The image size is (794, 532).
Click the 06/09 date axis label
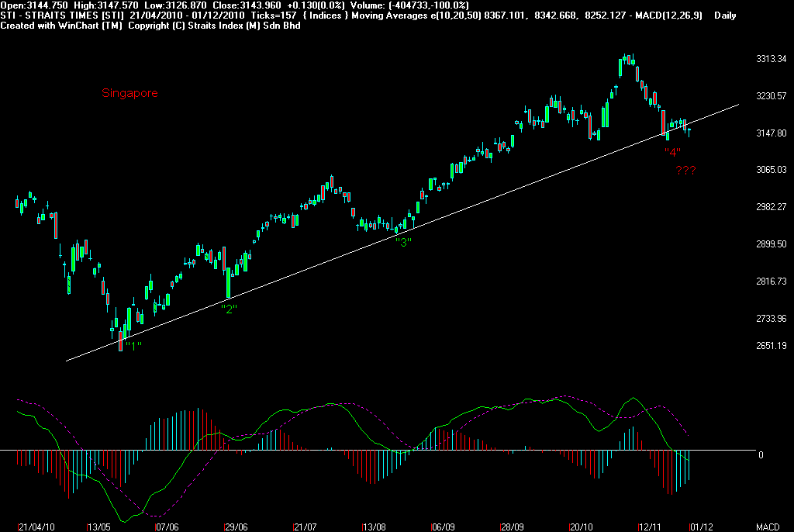pyautogui.click(x=443, y=527)
